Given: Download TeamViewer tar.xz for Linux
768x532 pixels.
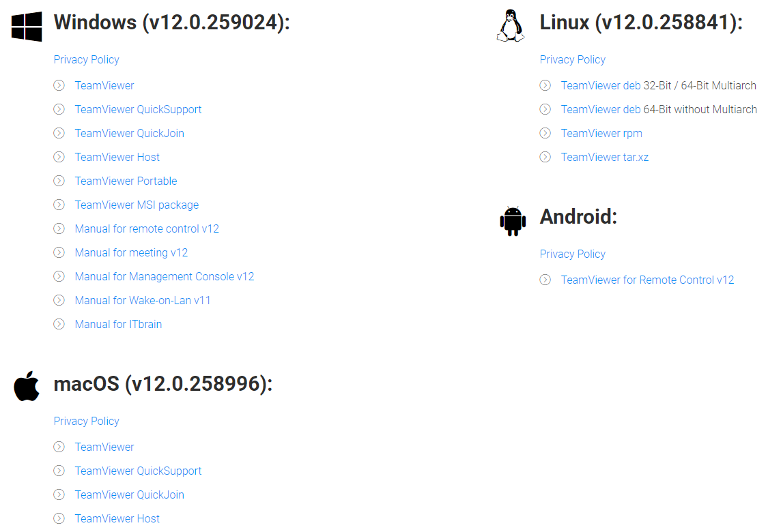Looking at the screenshot, I should coord(604,157).
